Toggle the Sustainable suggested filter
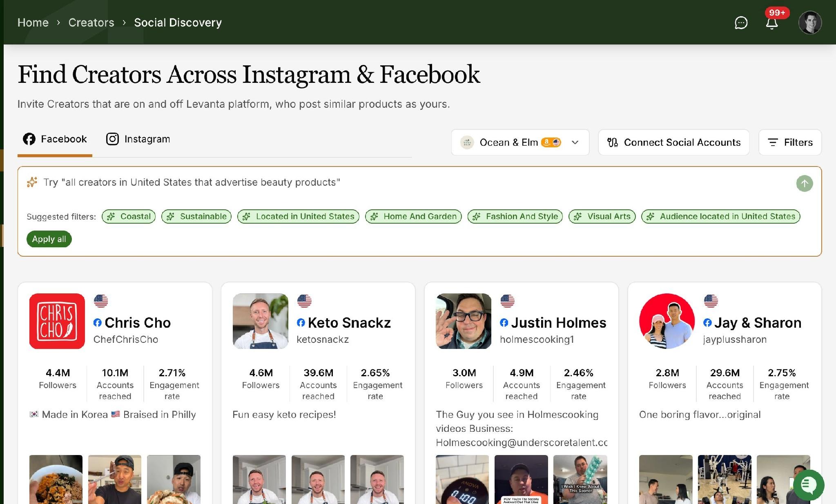The image size is (836, 504). point(196,216)
